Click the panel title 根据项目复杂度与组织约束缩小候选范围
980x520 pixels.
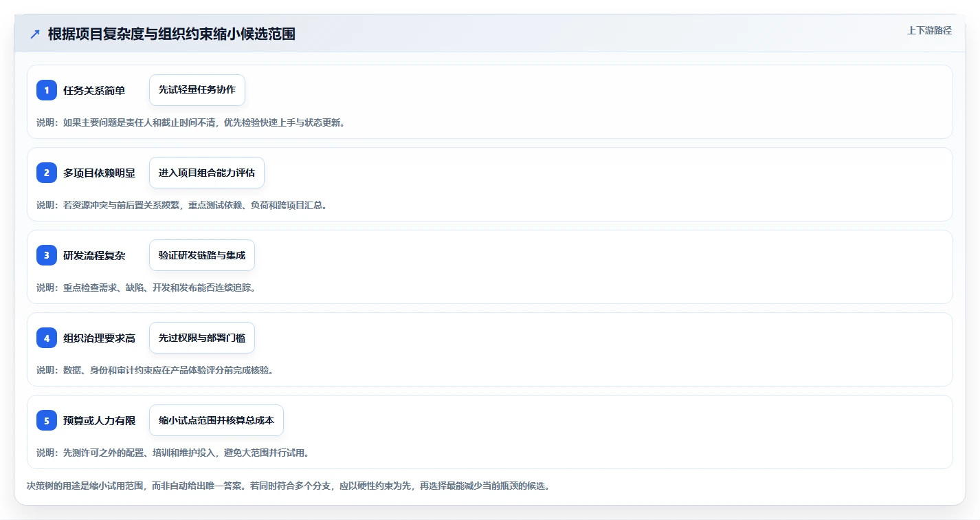coord(172,34)
